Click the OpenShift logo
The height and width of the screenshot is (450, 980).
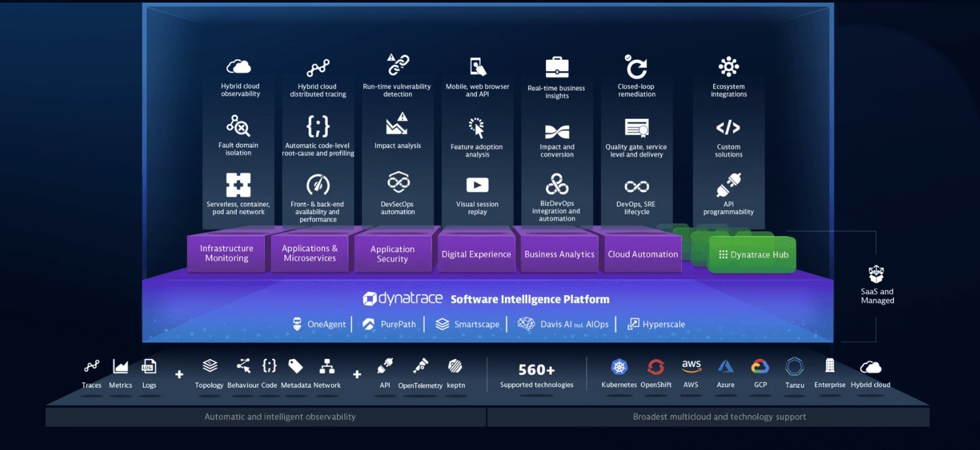coord(656,367)
